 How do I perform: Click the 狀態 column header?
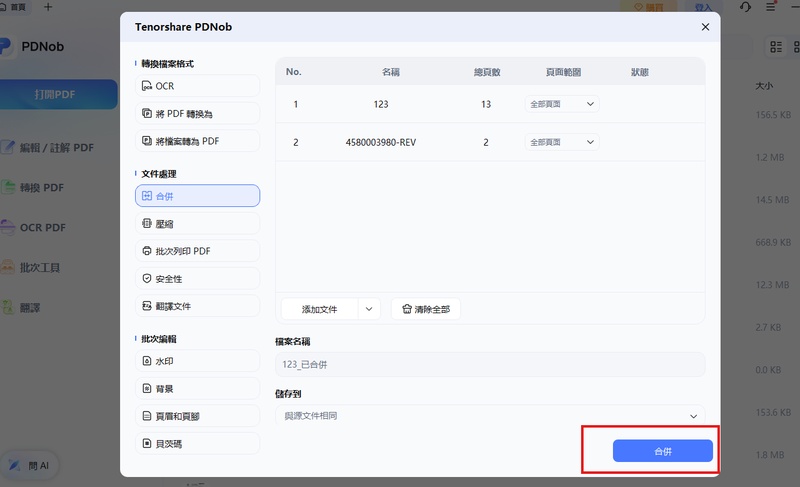[640, 72]
